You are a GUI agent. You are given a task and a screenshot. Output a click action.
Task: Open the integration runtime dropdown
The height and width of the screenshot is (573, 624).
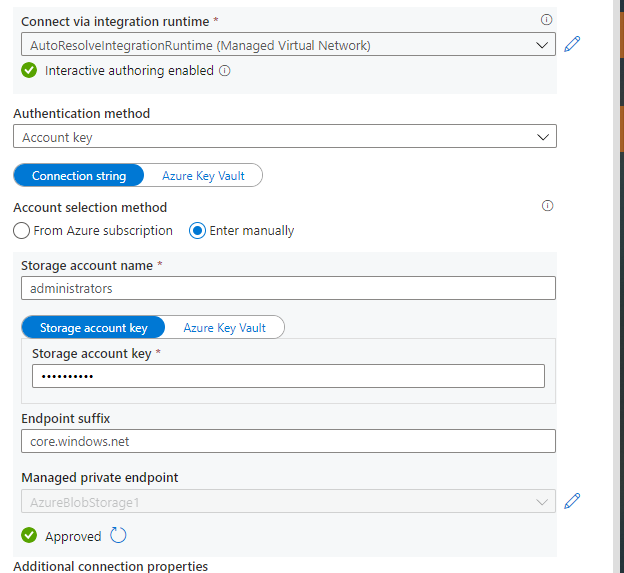click(288, 44)
